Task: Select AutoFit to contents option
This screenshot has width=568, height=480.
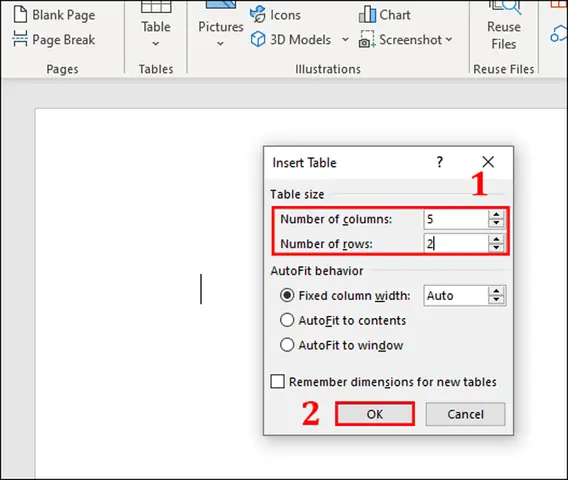Action: [x=342, y=320]
